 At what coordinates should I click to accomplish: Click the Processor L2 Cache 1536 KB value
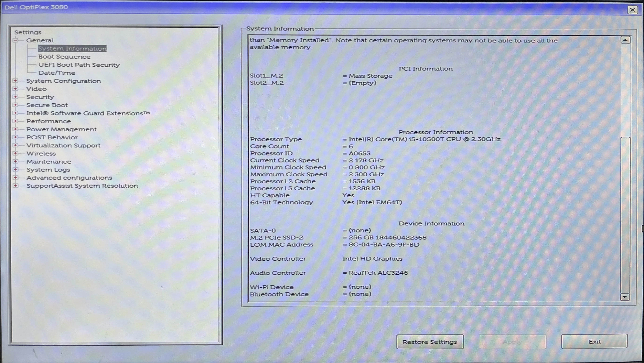point(362,181)
